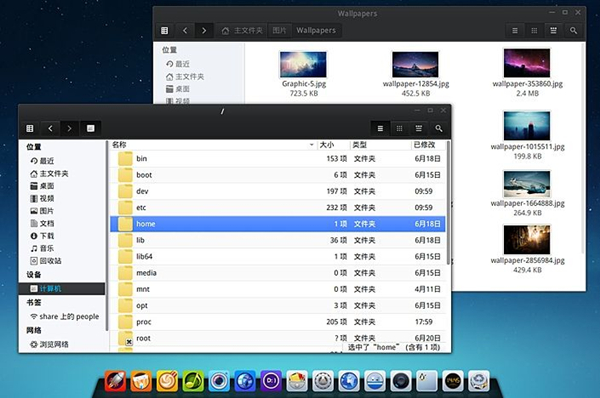The image size is (600, 398).
Task: Open the recycle bin dock icon
Action: coord(479,382)
